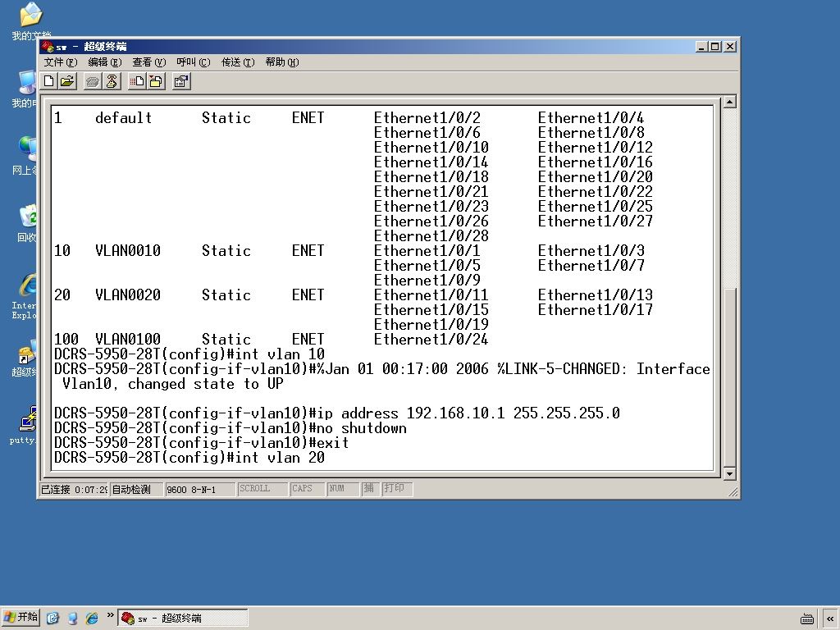
Task: Expand the quick launch chevron on taskbar
Action: click(x=111, y=615)
